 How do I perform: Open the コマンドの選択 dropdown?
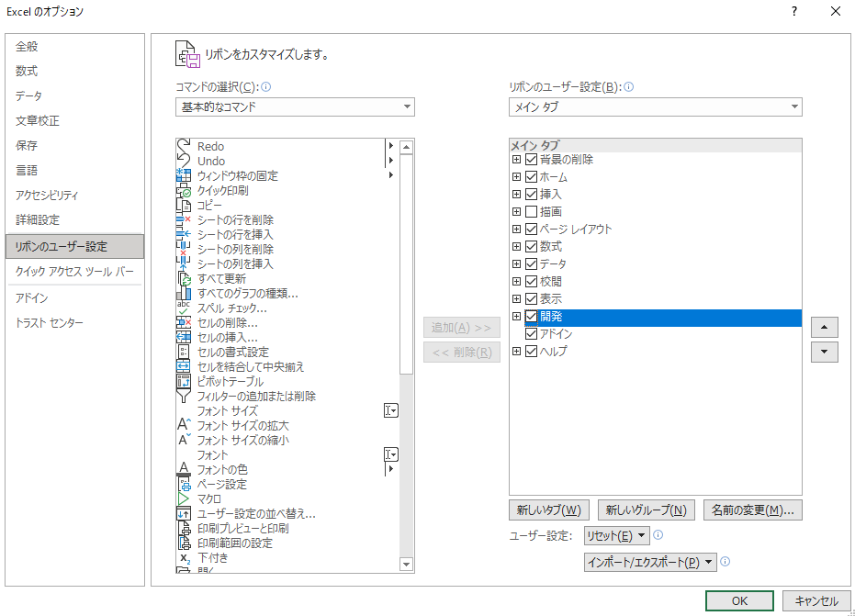tap(295, 106)
